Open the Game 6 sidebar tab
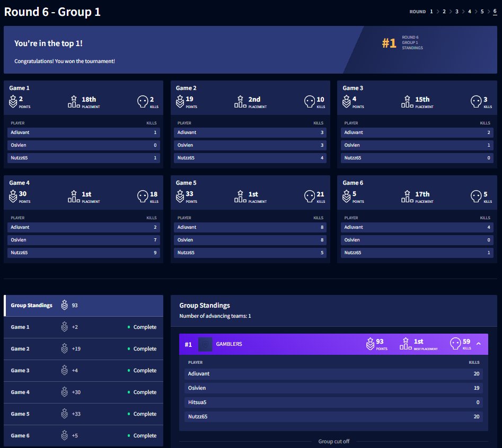This screenshot has height=448, width=502. tap(83, 436)
